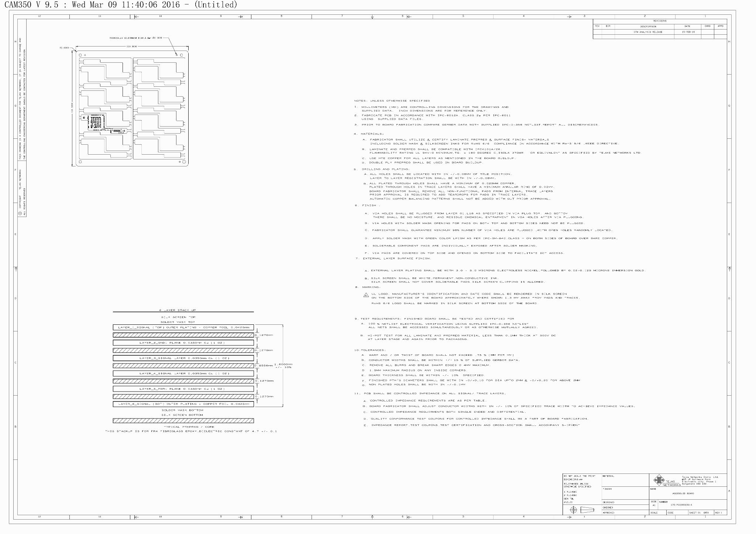Viewport: 756px width, 534px height.
Task: Click the 'SILK SCREEN TOP' label
Action: point(178,317)
